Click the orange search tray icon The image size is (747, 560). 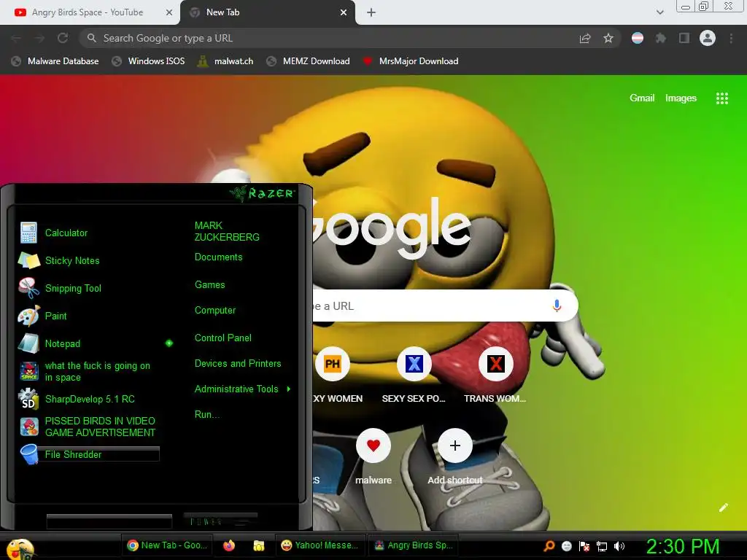pyautogui.click(x=549, y=545)
